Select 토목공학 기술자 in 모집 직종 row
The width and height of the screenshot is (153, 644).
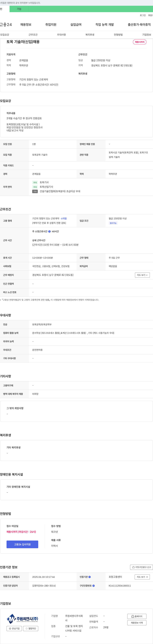[x=40, y=155]
